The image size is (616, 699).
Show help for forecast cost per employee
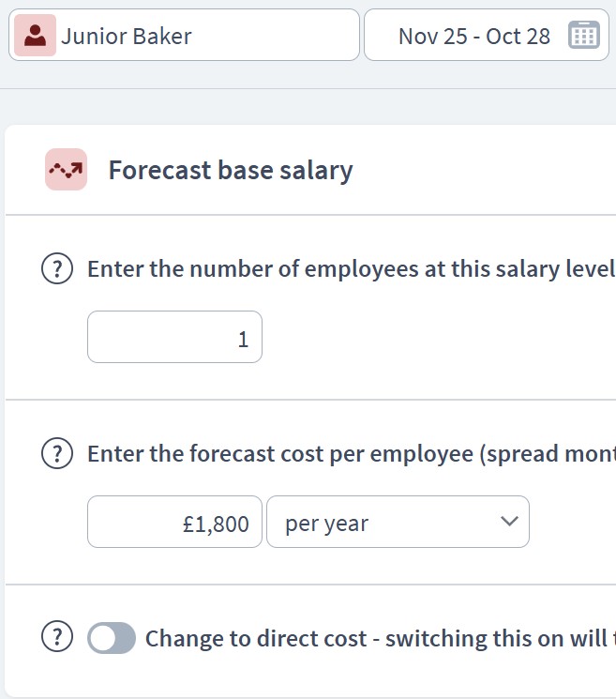[57, 454]
